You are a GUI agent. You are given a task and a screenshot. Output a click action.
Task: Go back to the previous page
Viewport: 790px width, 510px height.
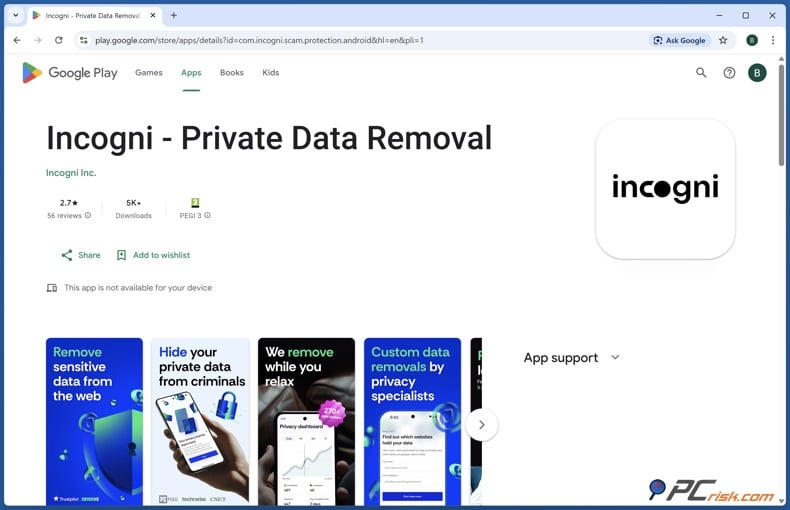coord(17,40)
